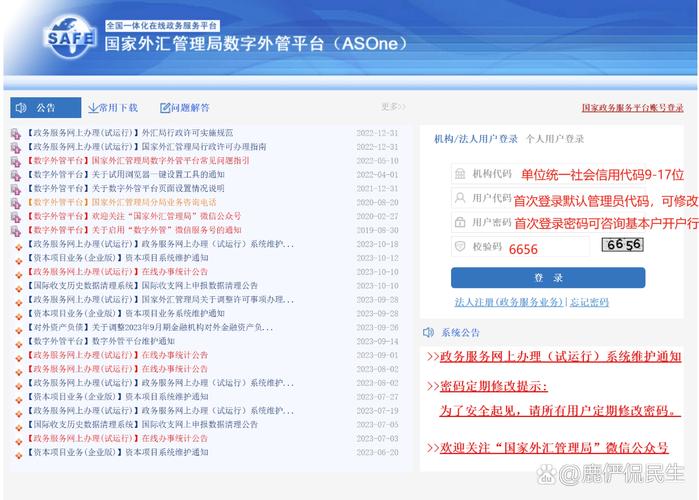Click the speaker icon on 公告 tab
The height and width of the screenshot is (500, 699).
click(x=21, y=108)
